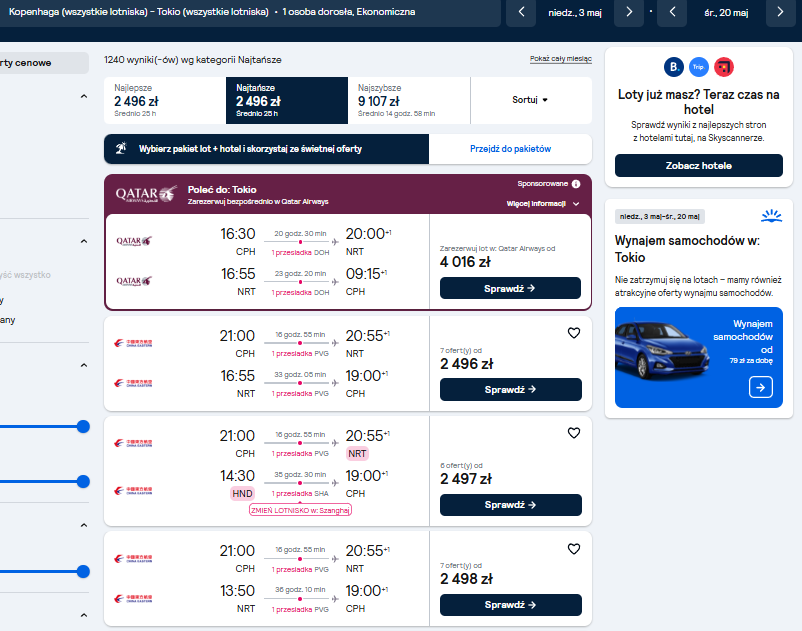The height and width of the screenshot is (631, 802).
Task: Save the 2 496 zł flight with the heart icon
Action: tap(574, 333)
